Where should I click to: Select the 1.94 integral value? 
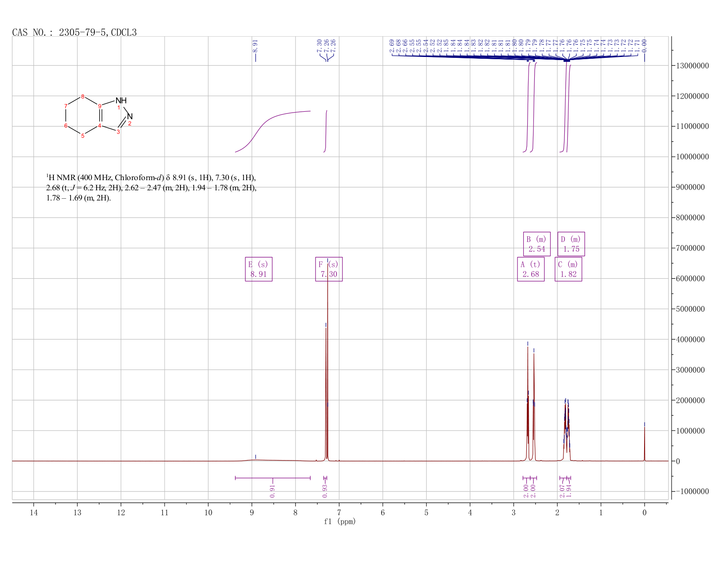point(569,491)
